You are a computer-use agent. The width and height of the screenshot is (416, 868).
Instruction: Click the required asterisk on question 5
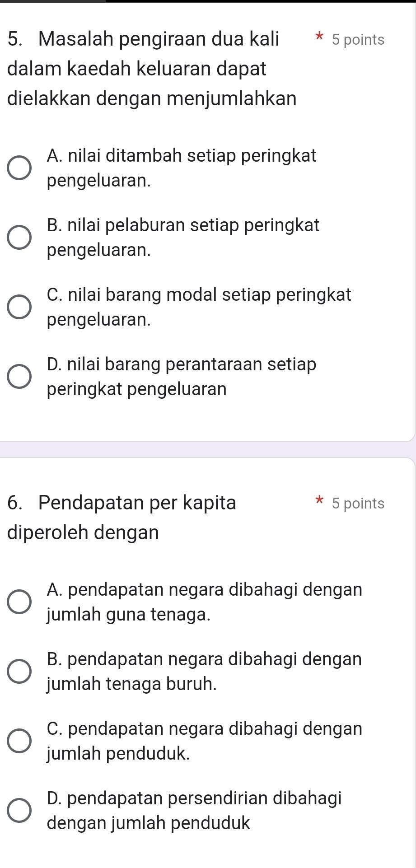point(319,37)
